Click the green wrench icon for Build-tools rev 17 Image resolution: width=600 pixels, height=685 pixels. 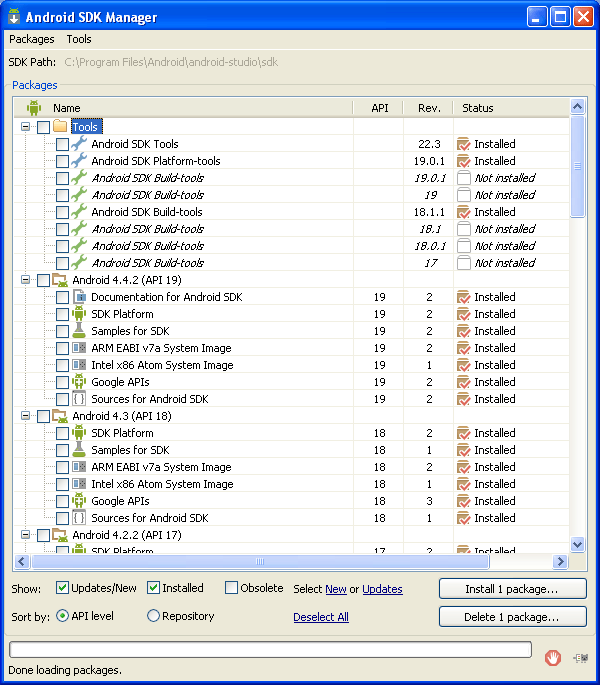pos(79,263)
